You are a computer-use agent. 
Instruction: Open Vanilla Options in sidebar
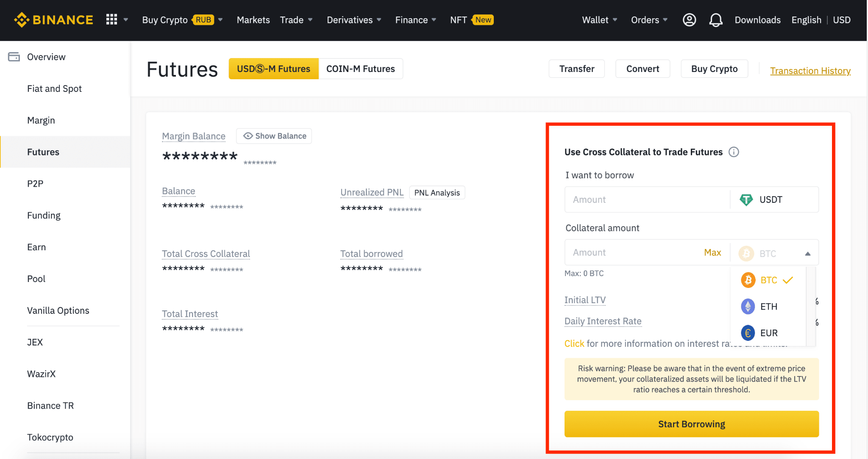pos(58,310)
